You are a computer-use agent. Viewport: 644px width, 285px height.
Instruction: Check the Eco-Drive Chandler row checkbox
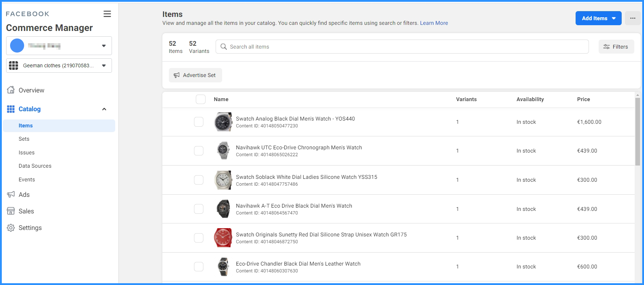tap(199, 267)
